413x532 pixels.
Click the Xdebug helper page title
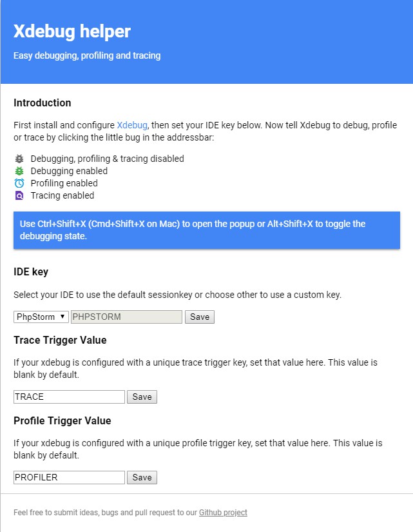tap(73, 30)
